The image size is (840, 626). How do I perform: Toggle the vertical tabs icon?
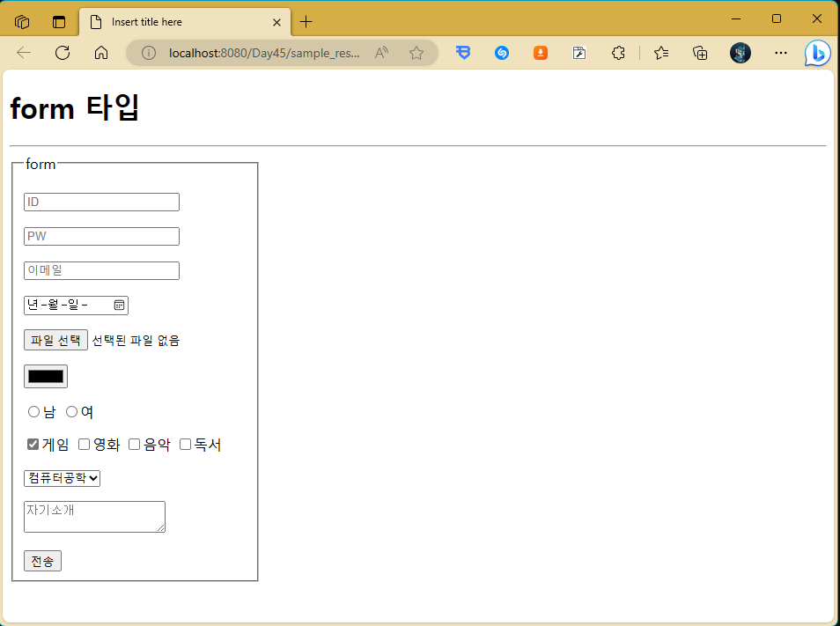pyautogui.click(x=59, y=22)
